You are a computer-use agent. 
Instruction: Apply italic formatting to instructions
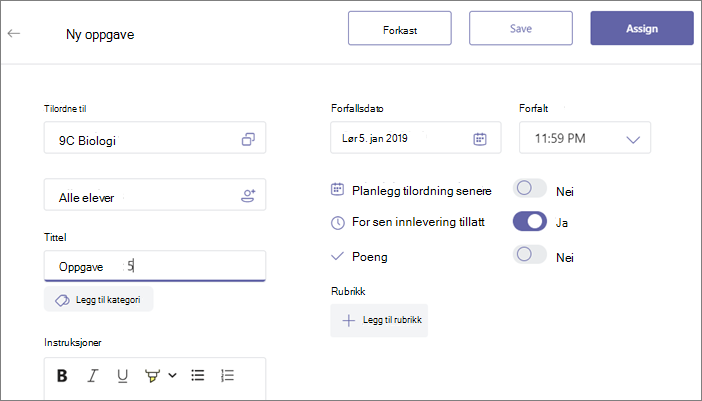pos(92,376)
